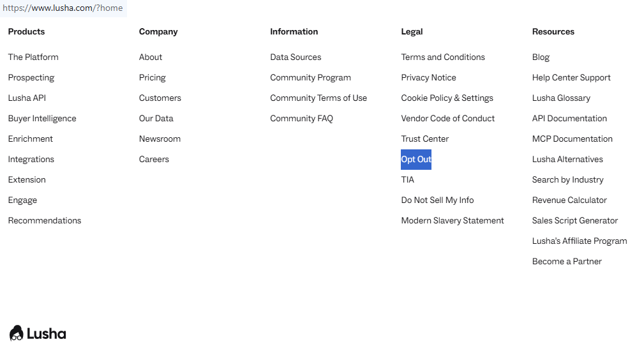Select Become a Partner

pos(567,262)
